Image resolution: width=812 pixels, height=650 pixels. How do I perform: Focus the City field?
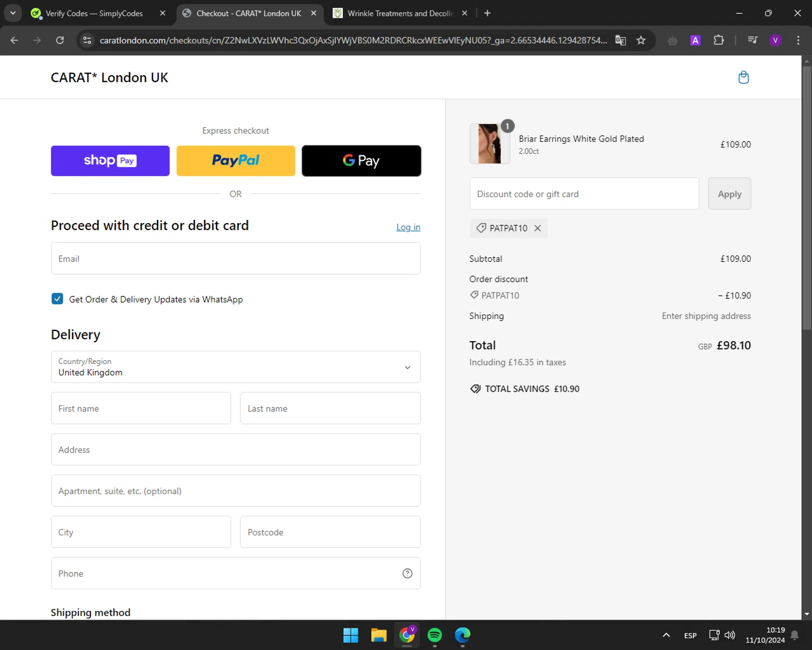click(141, 532)
